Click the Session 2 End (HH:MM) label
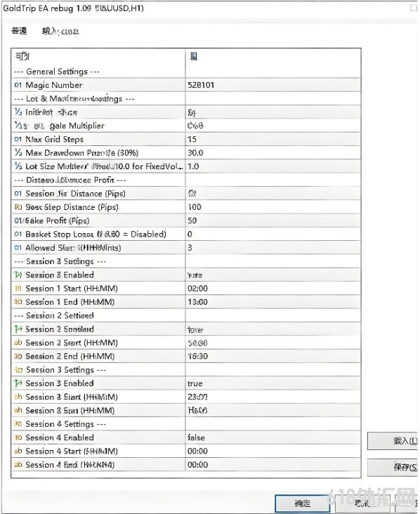The height and width of the screenshot is (514, 420). coord(70,356)
